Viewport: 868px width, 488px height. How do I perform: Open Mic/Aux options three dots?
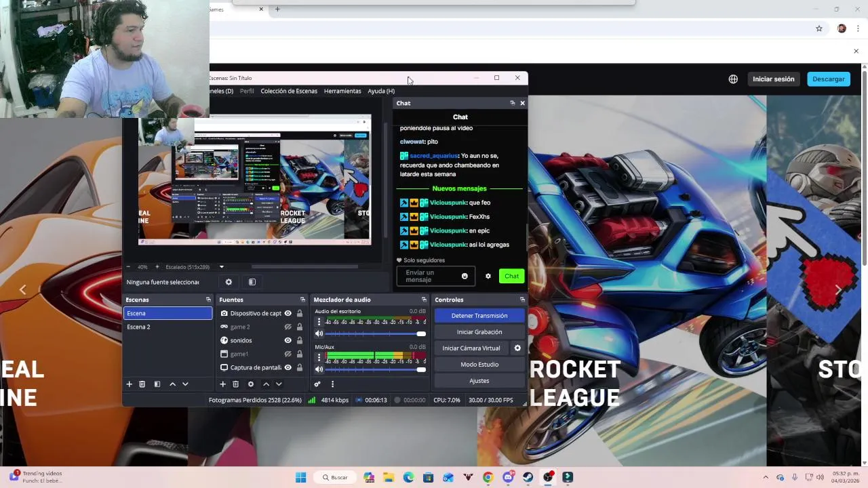tap(319, 357)
